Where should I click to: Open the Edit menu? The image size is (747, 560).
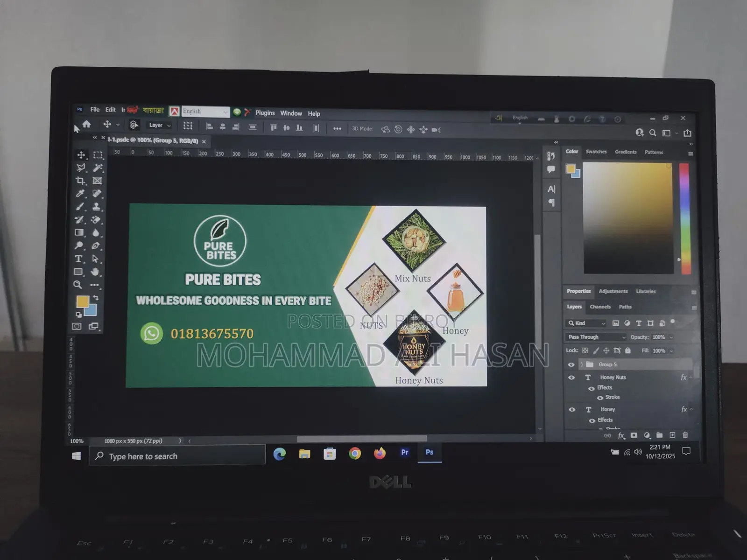111,110
